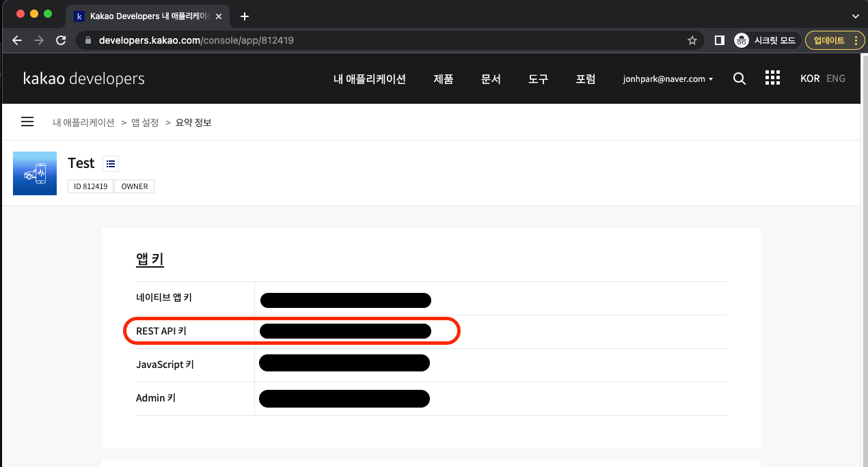Open the app list icon beside Test
The image size is (868, 467).
[111, 164]
